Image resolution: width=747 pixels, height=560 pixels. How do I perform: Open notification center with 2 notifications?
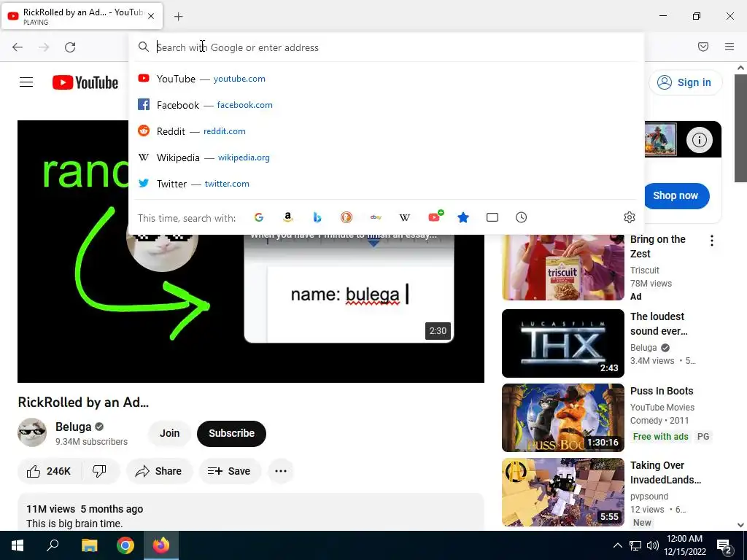tap(724, 546)
